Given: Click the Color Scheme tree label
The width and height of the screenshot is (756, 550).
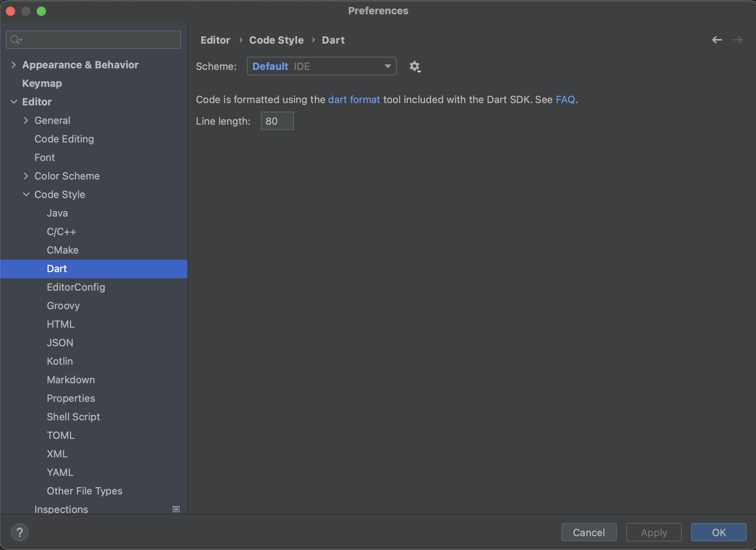Looking at the screenshot, I should coord(67,176).
